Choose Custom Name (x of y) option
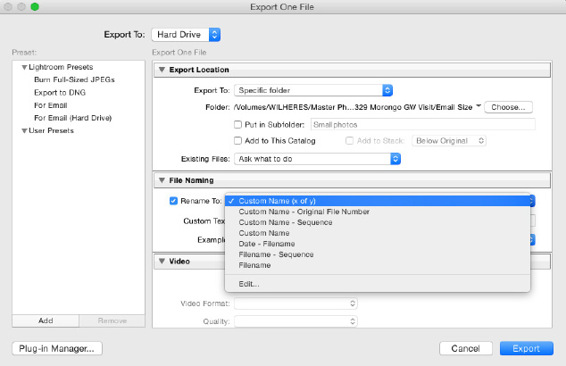 coord(377,201)
